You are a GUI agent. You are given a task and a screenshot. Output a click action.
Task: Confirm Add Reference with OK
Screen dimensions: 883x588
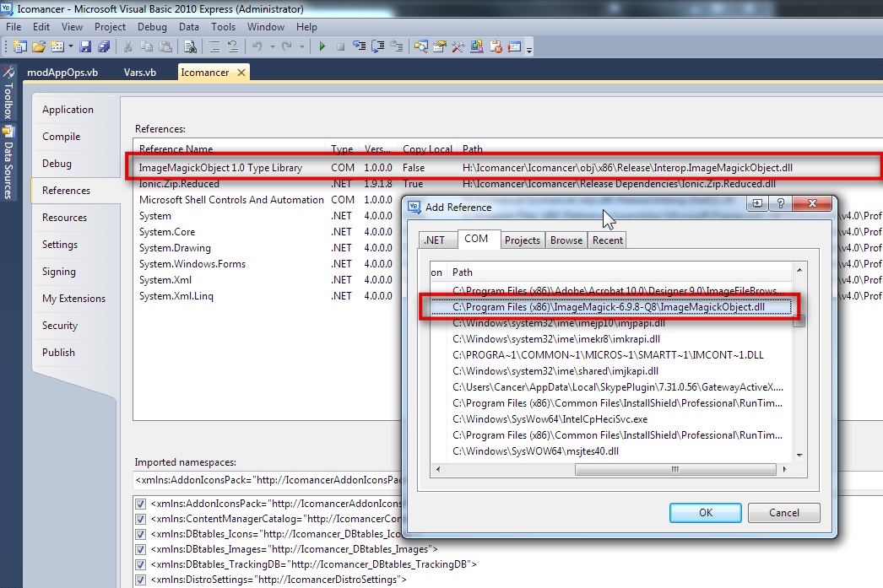706,513
